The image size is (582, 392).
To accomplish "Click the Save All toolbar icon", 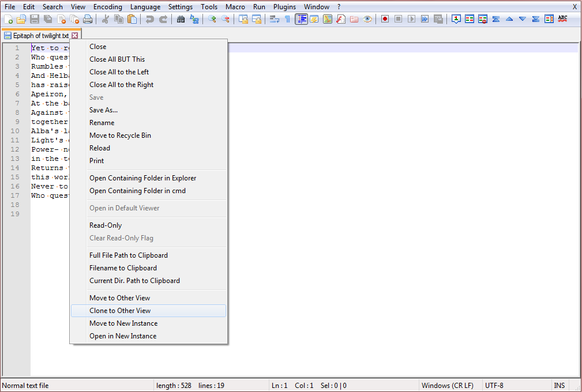I will pyautogui.click(x=47, y=18).
